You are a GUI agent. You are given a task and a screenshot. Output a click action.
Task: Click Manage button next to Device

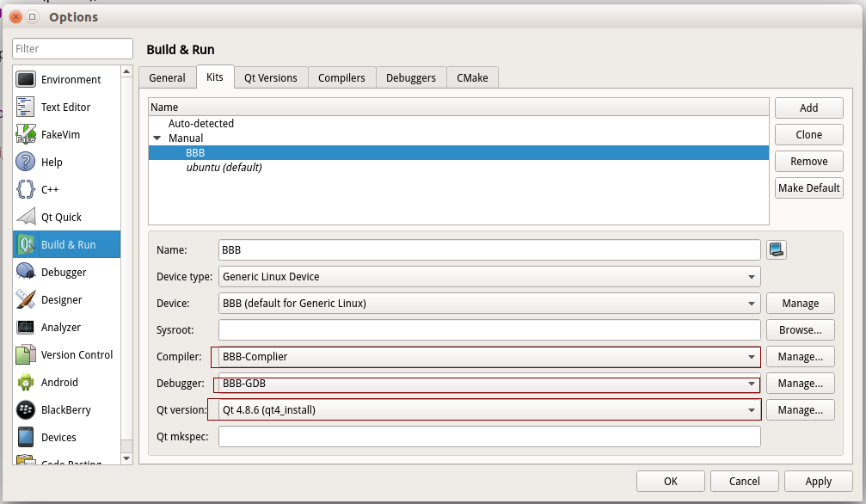pyautogui.click(x=801, y=303)
